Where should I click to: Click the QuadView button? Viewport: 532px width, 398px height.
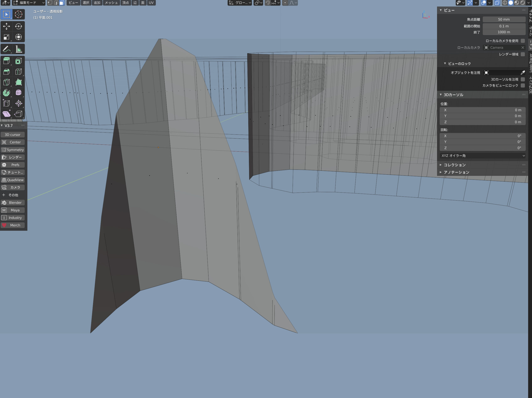pos(13,180)
